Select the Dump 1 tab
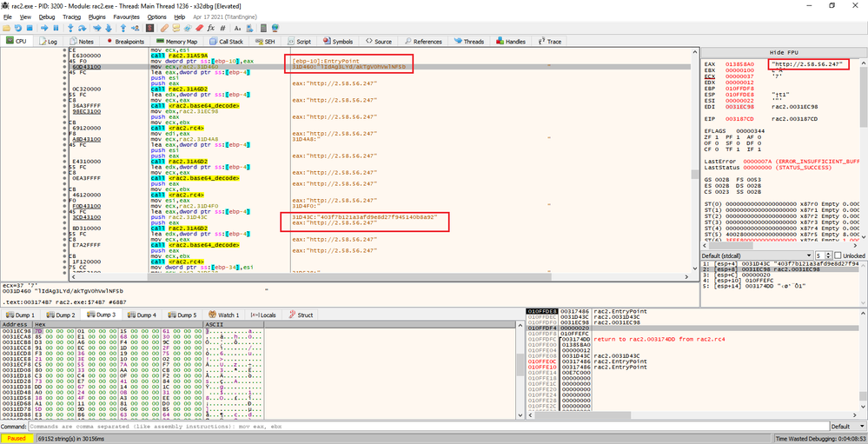This screenshot has width=868, height=444. pos(20,315)
